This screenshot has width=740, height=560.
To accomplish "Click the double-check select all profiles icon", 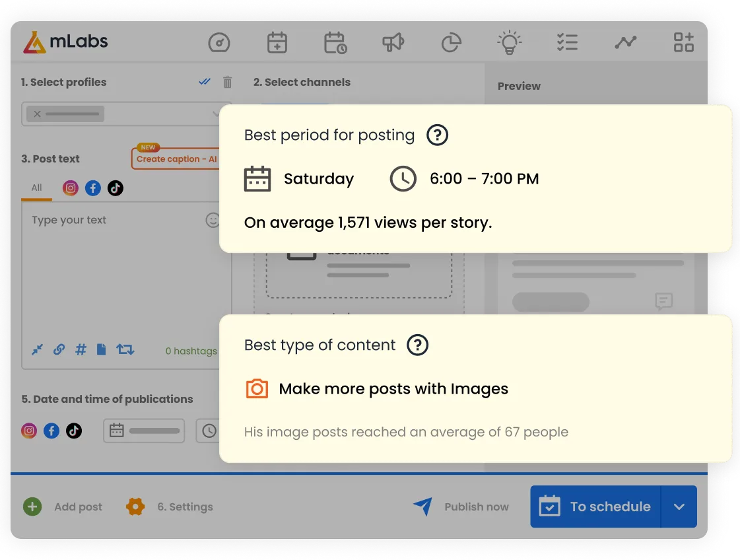I will coord(205,82).
